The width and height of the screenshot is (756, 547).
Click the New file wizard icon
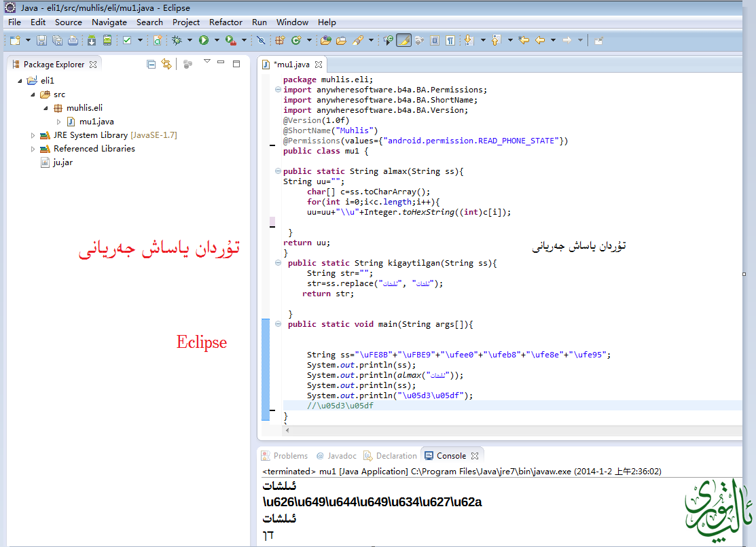(15, 41)
